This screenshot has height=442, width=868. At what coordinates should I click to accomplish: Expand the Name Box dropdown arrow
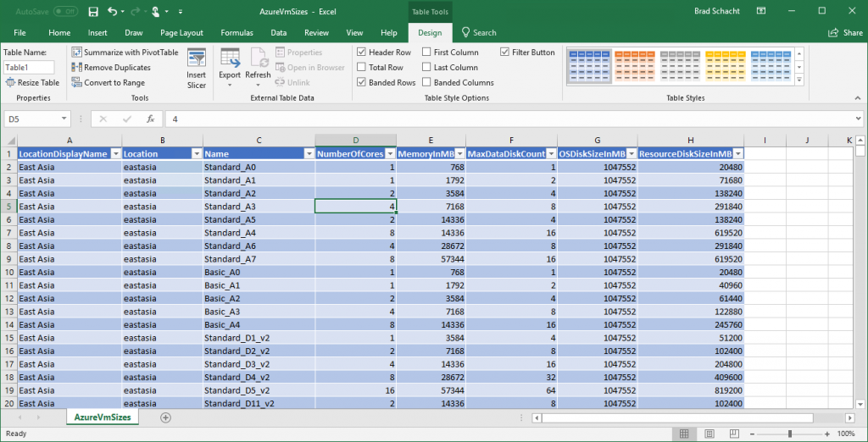point(64,119)
